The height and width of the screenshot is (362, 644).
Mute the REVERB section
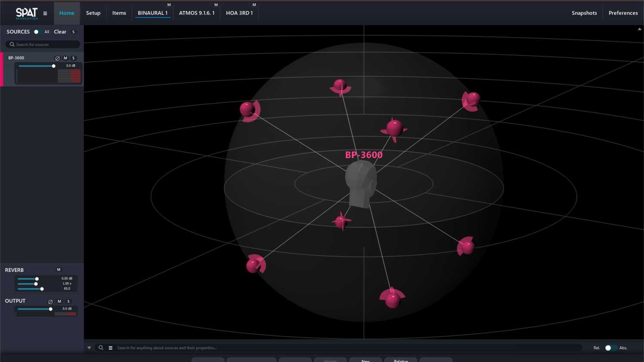click(58, 269)
